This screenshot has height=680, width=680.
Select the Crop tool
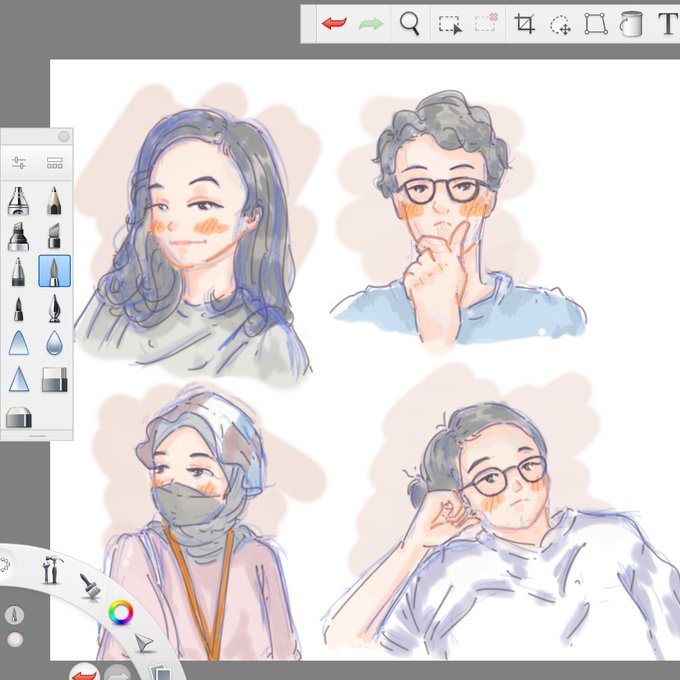point(524,23)
